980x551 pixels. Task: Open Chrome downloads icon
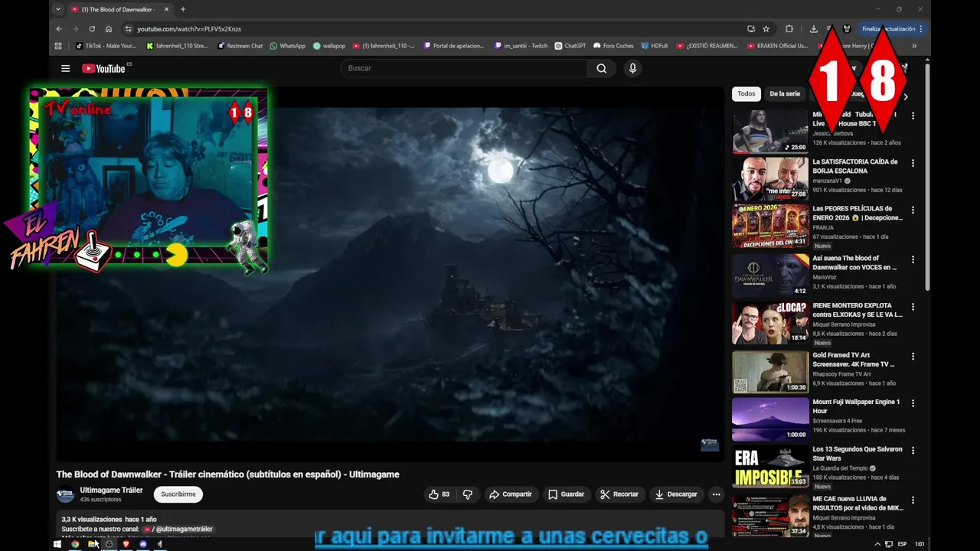pyautogui.click(x=813, y=29)
